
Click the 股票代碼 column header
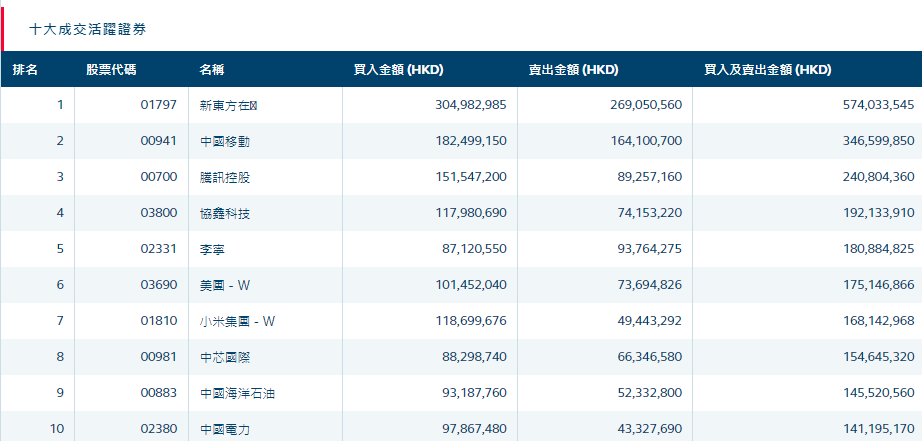[111, 70]
